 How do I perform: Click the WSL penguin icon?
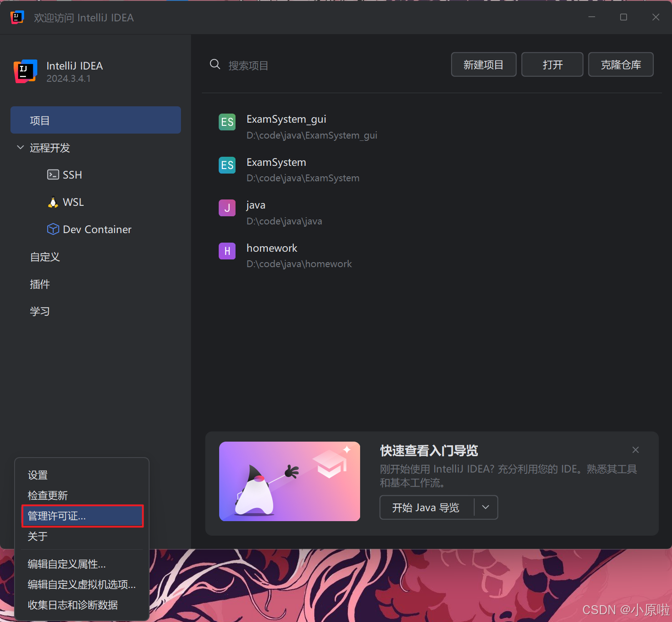(x=53, y=202)
